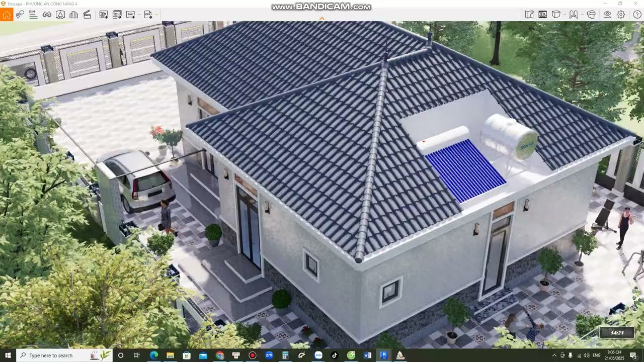
Task: Toggle the BIM info mode icon
Action: (x=33, y=15)
